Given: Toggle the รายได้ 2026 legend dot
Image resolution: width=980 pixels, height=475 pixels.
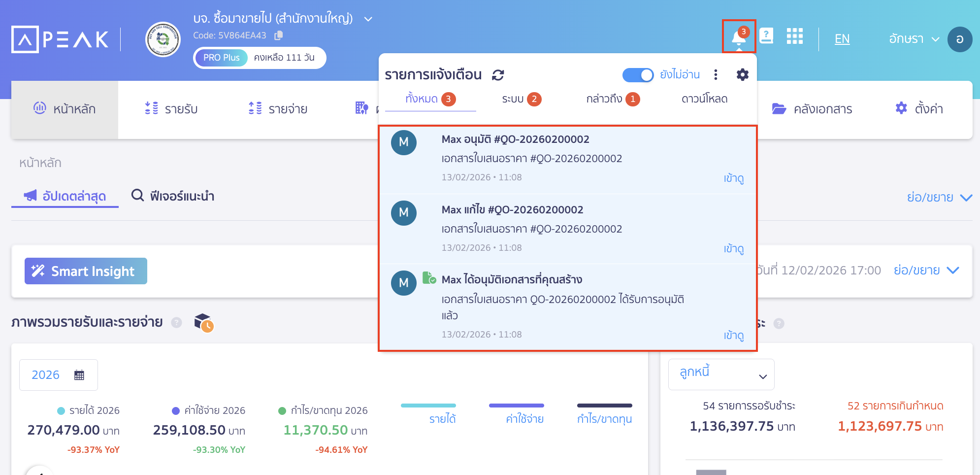Looking at the screenshot, I should point(60,410).
